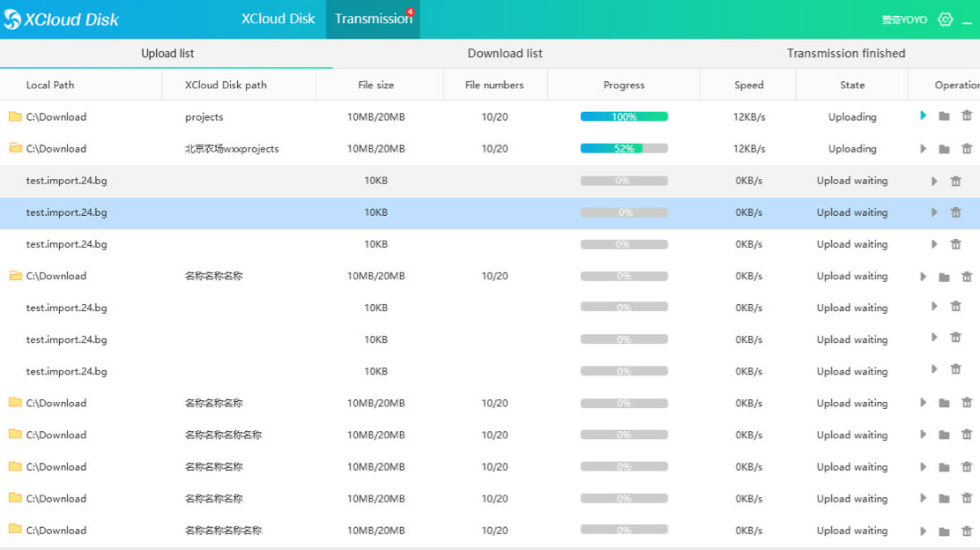Open the Transmission menu with the badge
This screenshot has height=550, width=980.
coord(371,19)
